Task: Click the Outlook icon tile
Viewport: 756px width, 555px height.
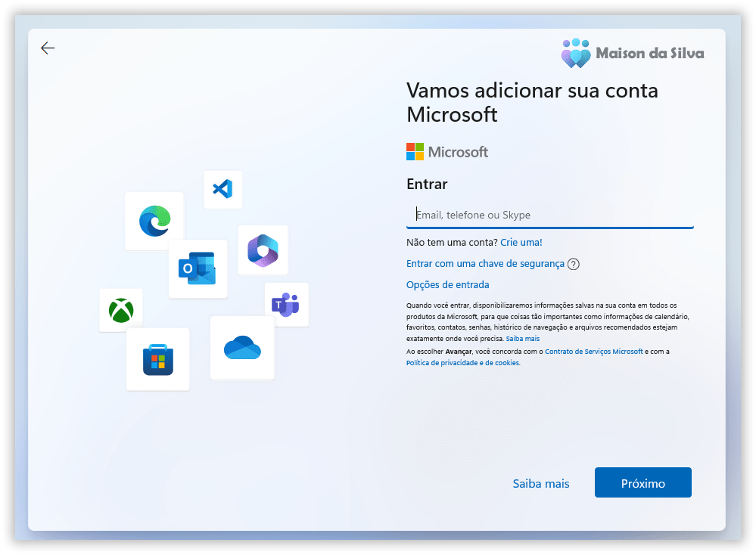Action: [x=198, y=269]
